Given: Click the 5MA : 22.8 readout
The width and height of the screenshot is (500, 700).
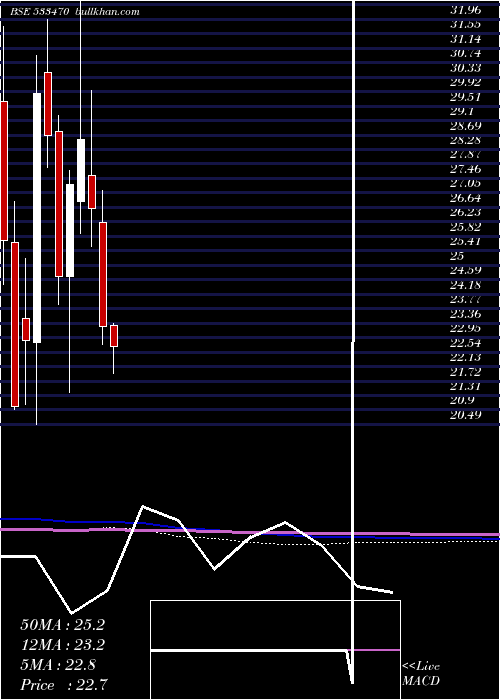Looking at the screenshot, I should [x=58, y=665].
